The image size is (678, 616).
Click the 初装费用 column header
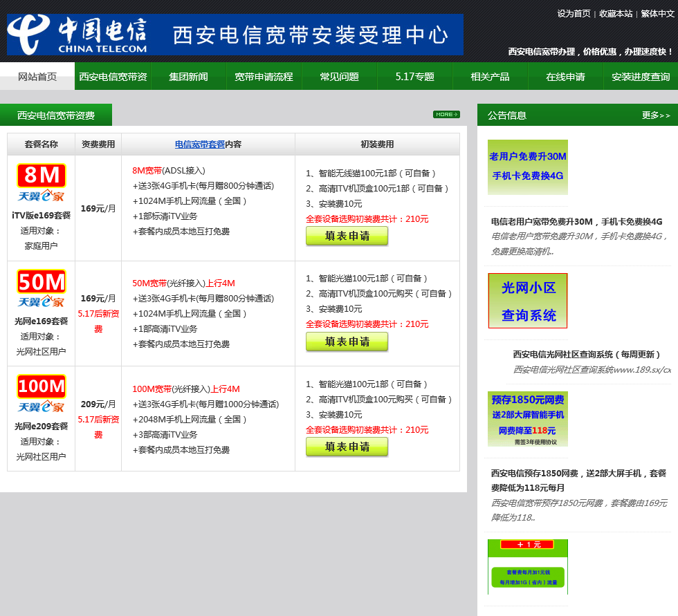pyautogui.click(x=377, y=144)
